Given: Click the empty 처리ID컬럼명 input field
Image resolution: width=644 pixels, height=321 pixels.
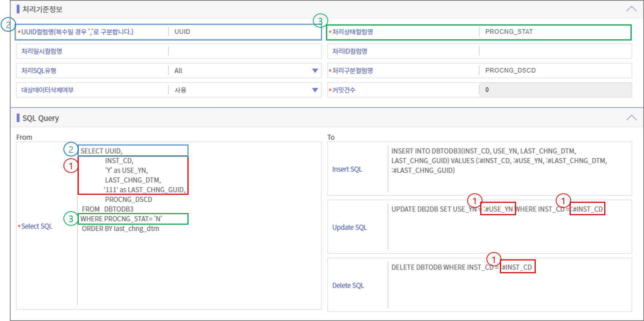Looking at the screenshot, I should point(555,51).
